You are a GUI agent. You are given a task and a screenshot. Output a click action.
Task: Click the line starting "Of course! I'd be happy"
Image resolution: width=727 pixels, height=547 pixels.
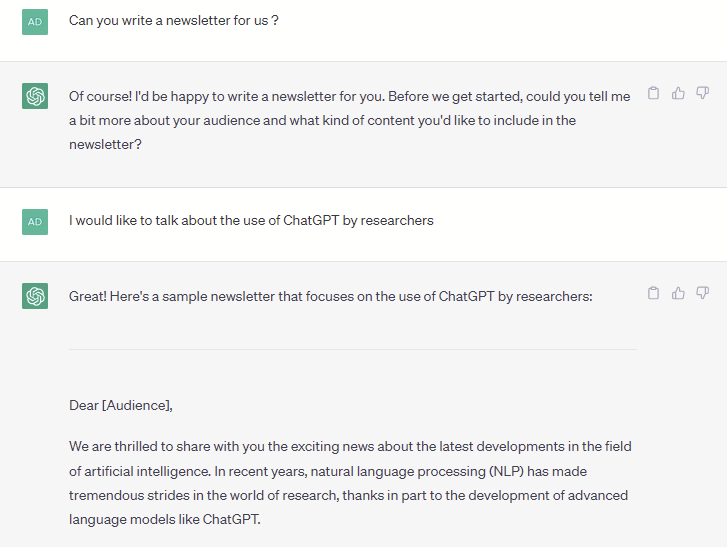350,96
